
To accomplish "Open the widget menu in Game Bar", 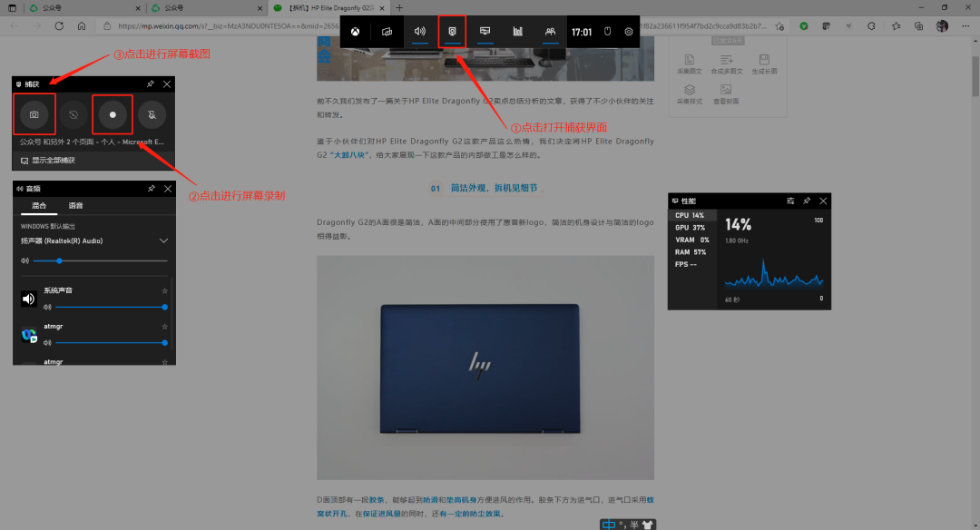I will click(x=387, y=32).
